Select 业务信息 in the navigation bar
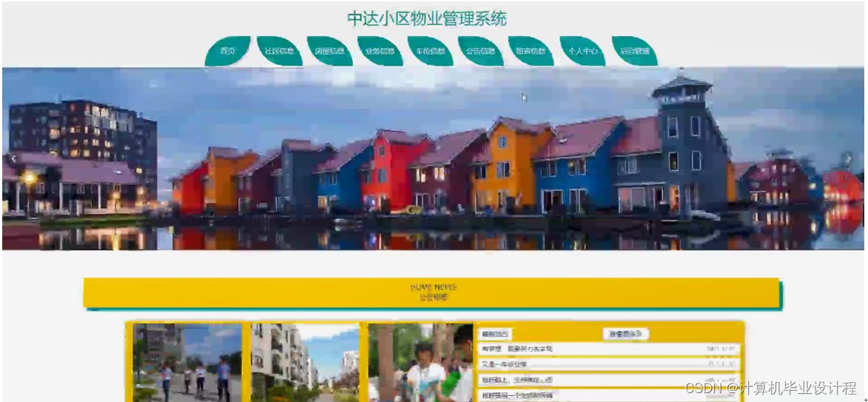The image size is (868, 402). coord(380,51)
